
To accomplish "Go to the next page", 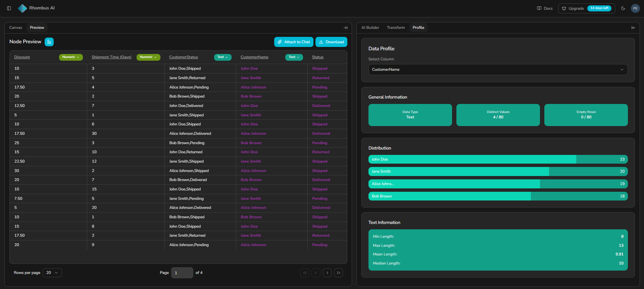I will tap(327, 273).
